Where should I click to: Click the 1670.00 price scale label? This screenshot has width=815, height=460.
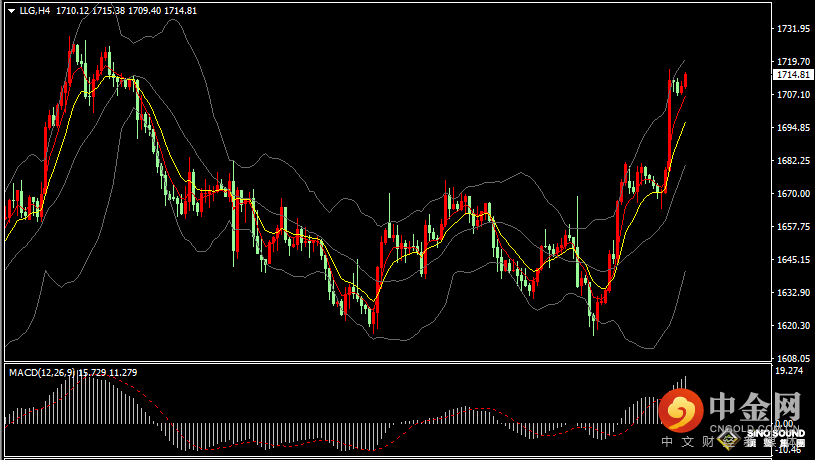coord(793,193)
